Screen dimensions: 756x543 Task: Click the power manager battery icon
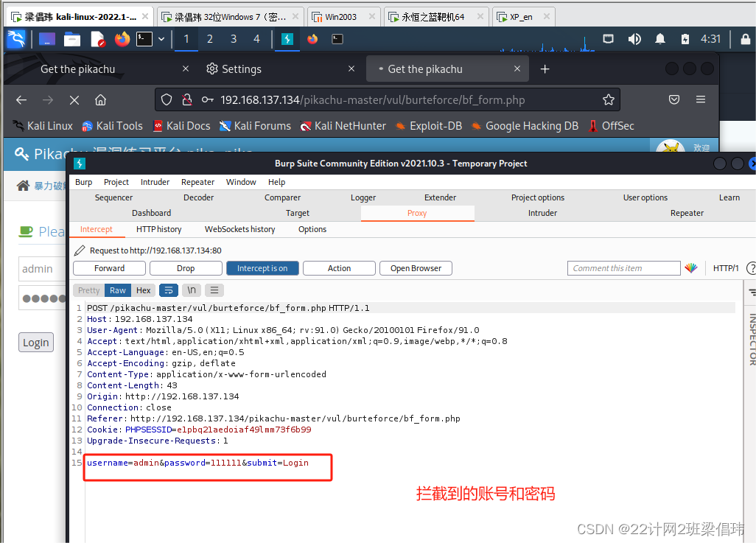point(685,39)
